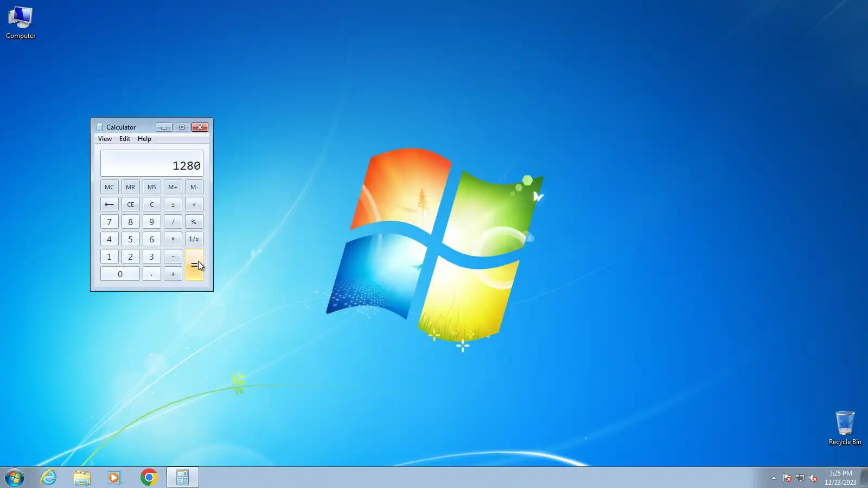Open the Action Center flag icon

tap(787, 478)
